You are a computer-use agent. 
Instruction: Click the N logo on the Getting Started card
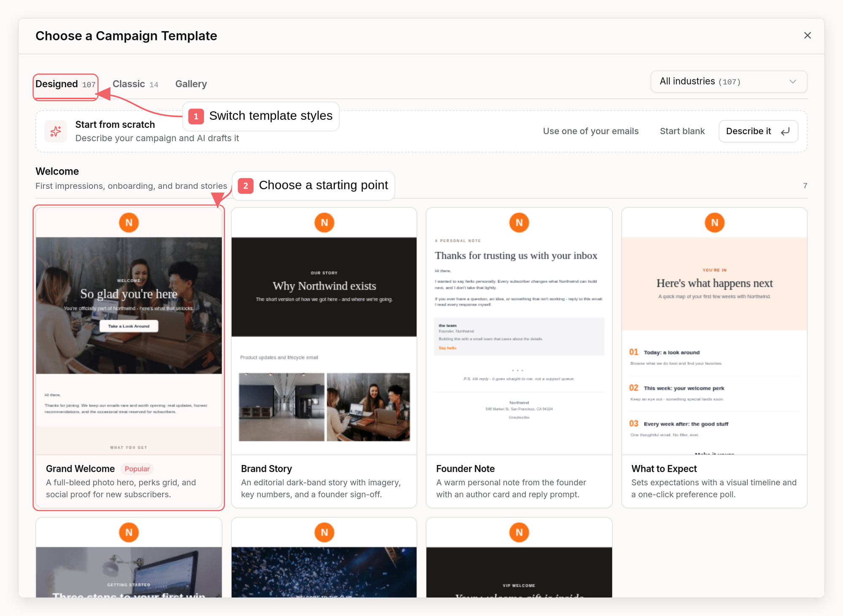click(129, 533)
